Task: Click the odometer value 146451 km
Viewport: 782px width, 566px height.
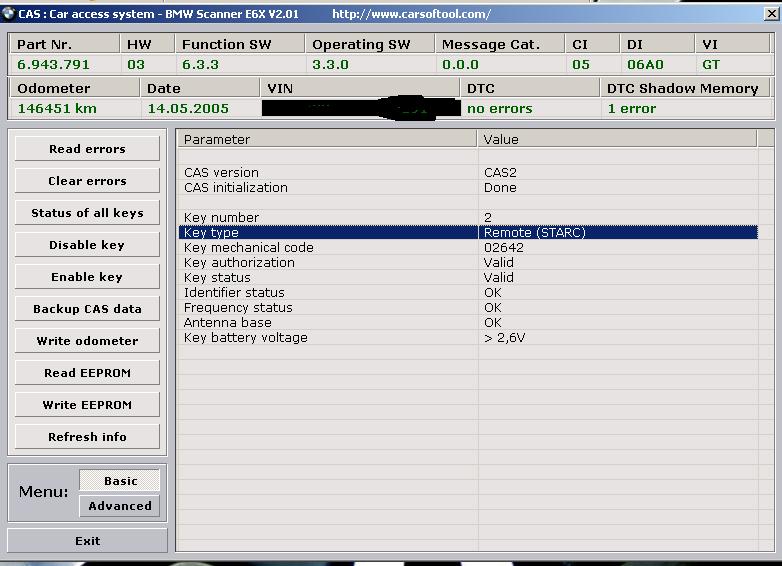Action: click(57, 108)
